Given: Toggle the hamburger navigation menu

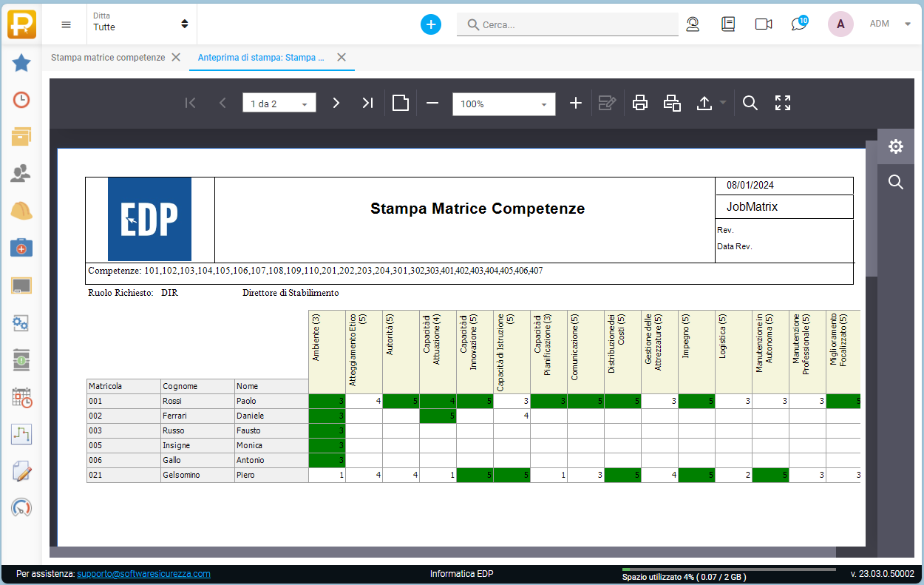Looking at the screenshot, I should (x=67, y=24).
